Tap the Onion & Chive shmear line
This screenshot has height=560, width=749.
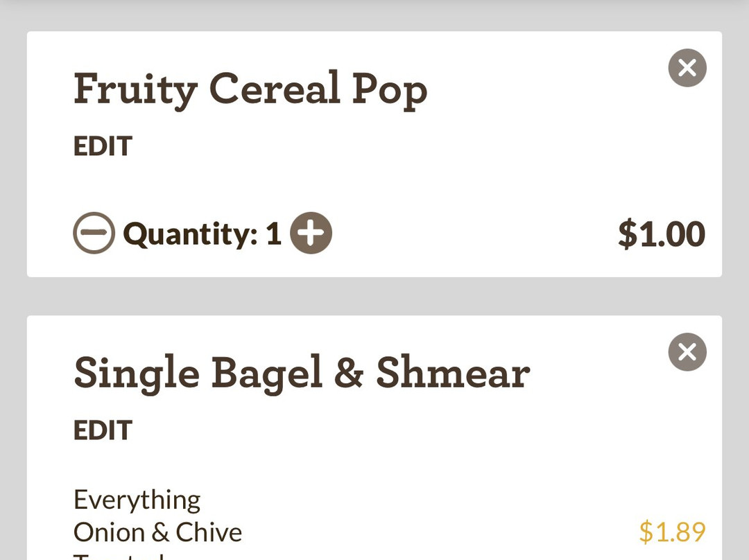157,532
